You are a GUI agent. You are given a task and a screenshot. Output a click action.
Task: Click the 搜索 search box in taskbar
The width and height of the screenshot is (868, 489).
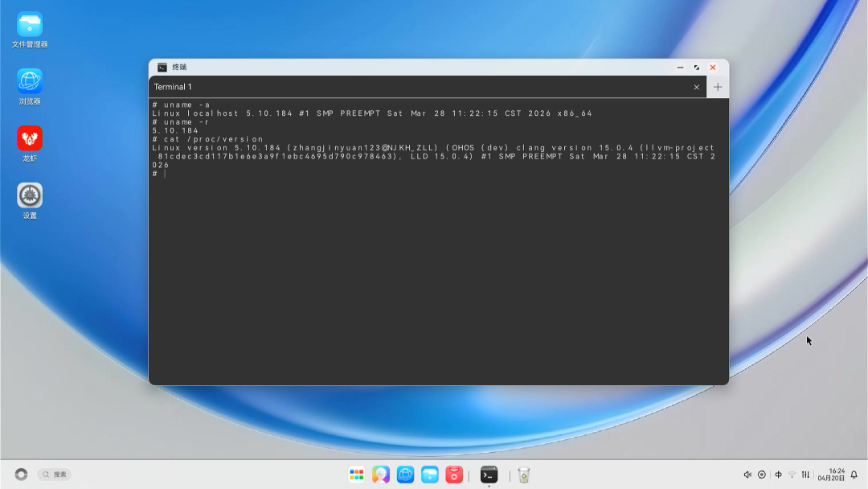click(55, 474)
